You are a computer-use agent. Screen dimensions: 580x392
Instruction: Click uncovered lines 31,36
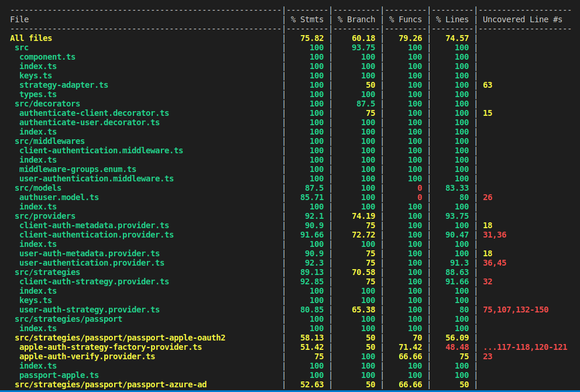point(495,235)
